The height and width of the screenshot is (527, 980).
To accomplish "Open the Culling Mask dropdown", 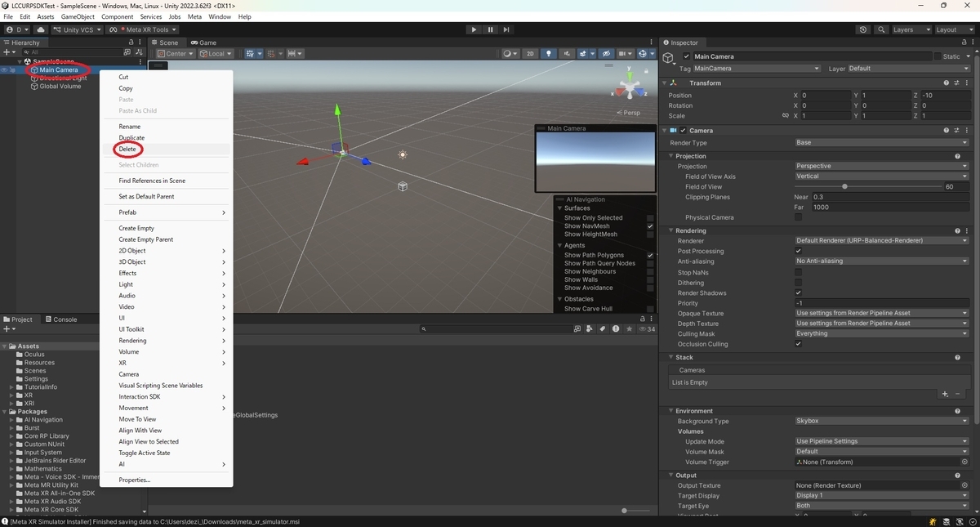I will pyautogui.click(x=881, y=333).
